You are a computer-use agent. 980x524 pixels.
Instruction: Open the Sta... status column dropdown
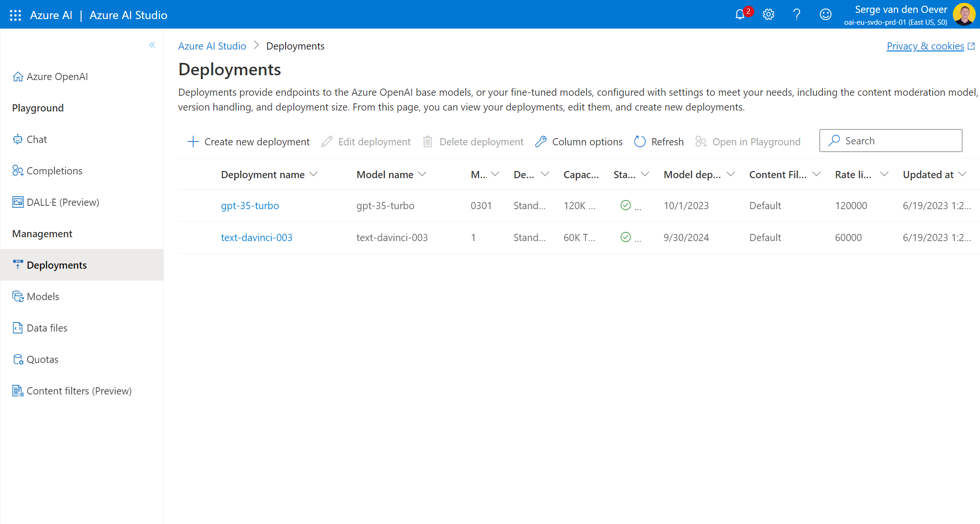(645, 174)
